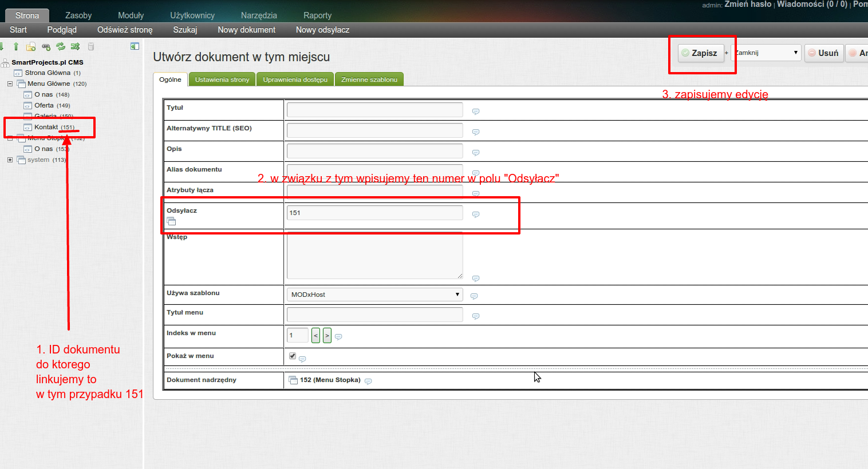868x469 pixels.
Task: Increase the menu index with the > button
Action: [327, 335]
